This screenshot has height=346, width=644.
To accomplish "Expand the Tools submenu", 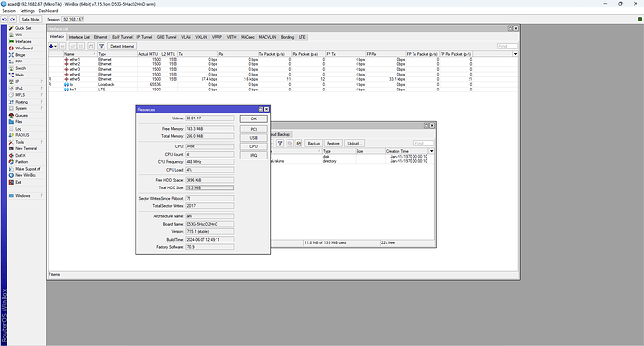I will coord(25,142).
